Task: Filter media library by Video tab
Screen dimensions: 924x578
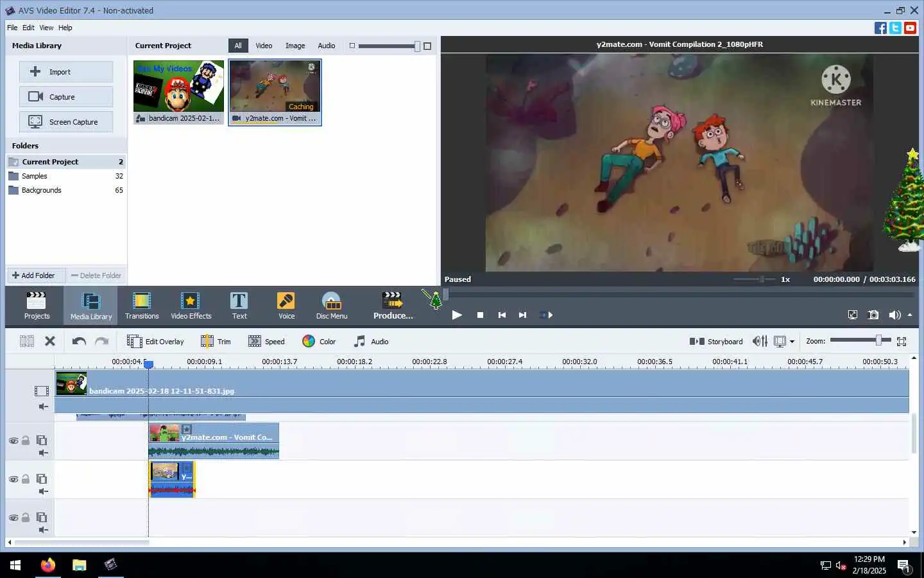Action: pyautogui.click(x=264, y=46)
